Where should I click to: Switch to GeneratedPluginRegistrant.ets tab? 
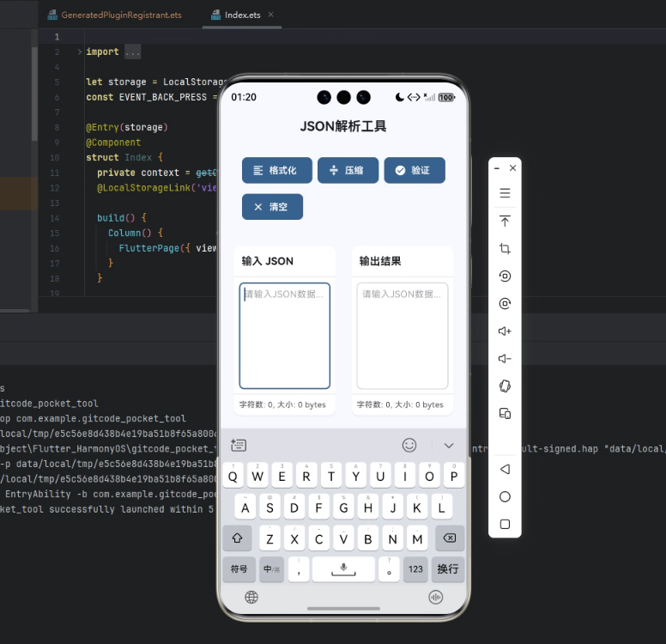[x=115, y=15]
